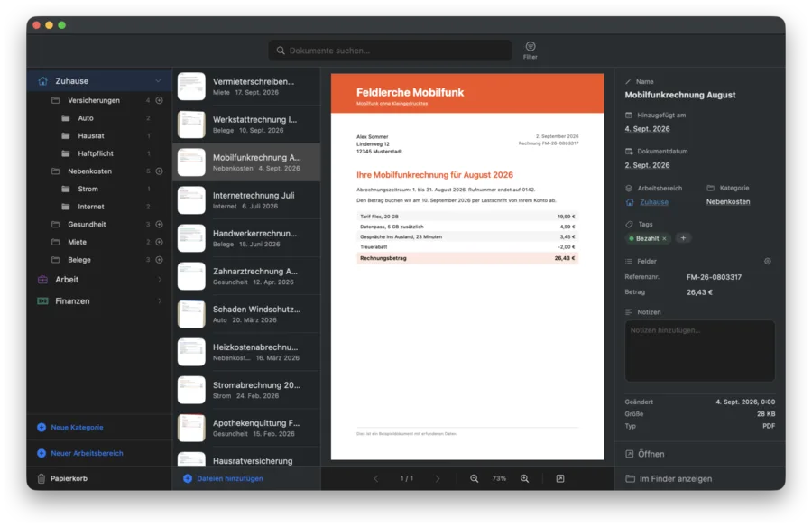Follow the Zuhause workspace link
The width and height of the screenshot is (812, 527).
coord(654,202)
